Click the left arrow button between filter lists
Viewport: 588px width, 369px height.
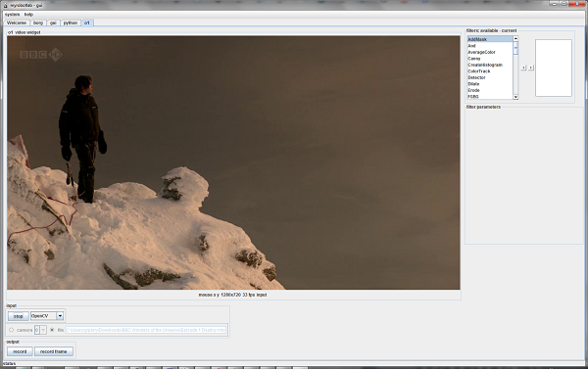[523, 68]
